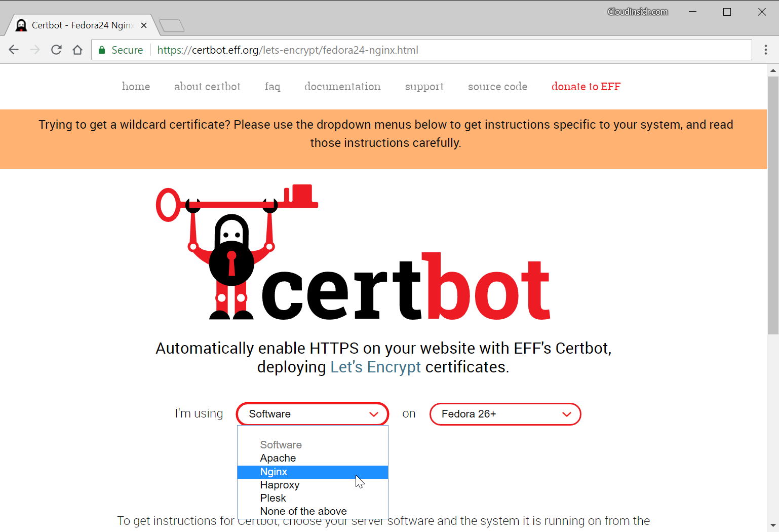Image resolution: width=779 pixels, height=532 pixels.
Task: Open the documentation nav link
Action: pos(342,87)
